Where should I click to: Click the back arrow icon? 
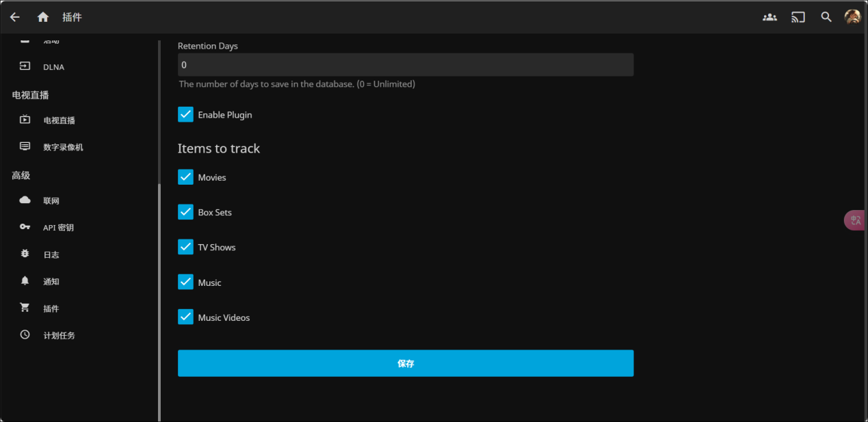[15, 17]
